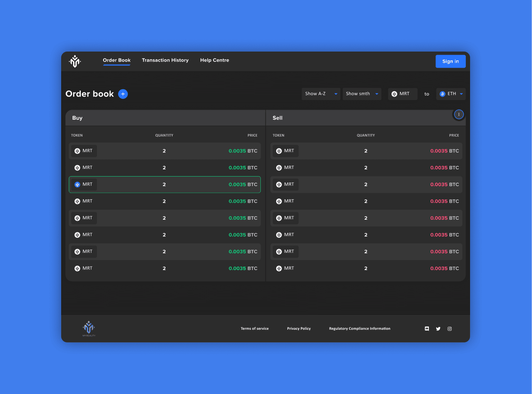Click the MyReality logo in the header

pos(75,61)
